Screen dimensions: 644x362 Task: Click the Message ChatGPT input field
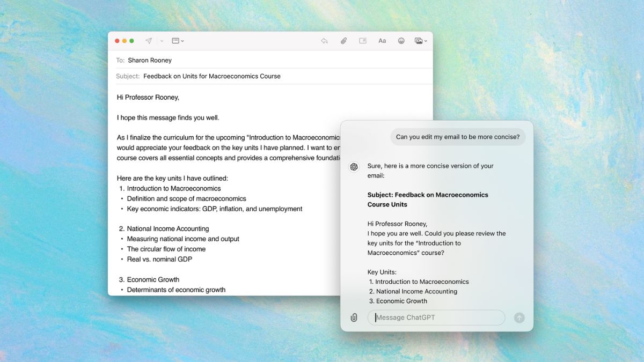pos(436,317)
